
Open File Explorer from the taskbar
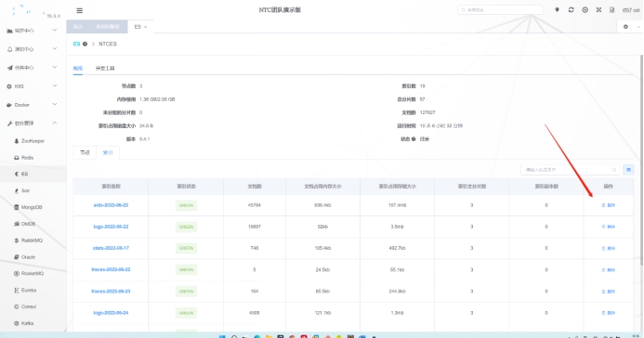269,336
